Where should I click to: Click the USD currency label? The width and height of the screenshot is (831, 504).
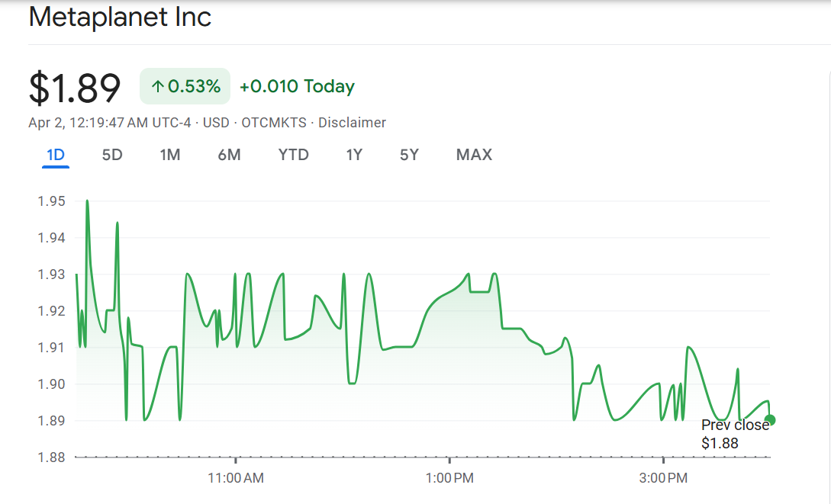point(217,122)
